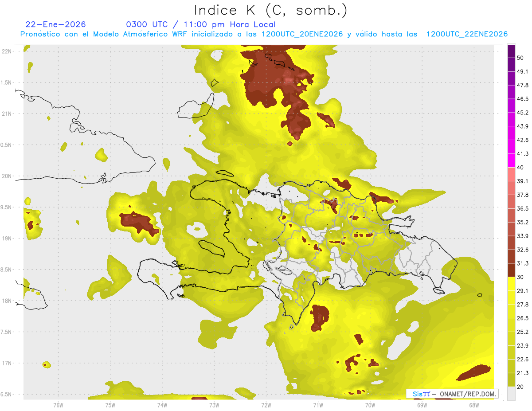Click the '25.2' color bar value
Screen dimensions: 532x411
[523, 332]
